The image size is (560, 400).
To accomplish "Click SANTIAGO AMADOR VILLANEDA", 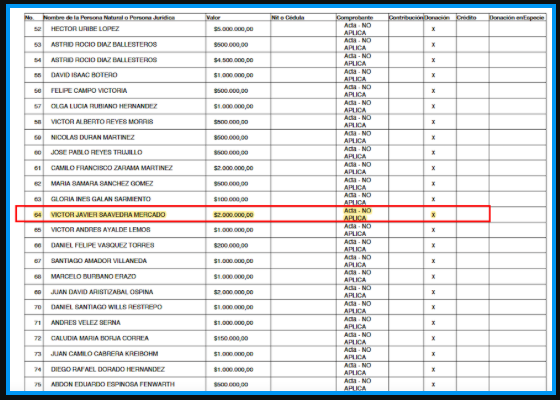I will (x=99, y=261).
